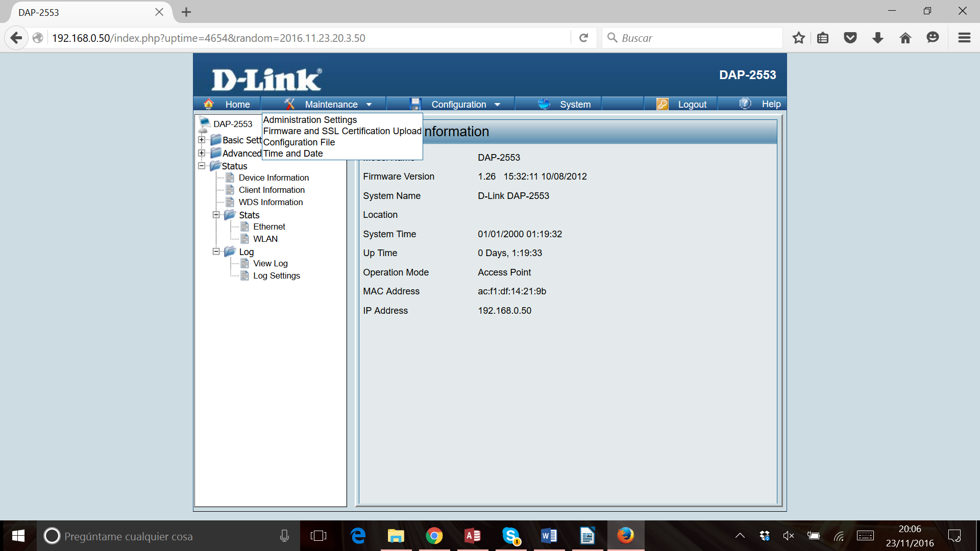Click the Help question mark icon
This screenshot has width=980, height=551.
pos(745,104)
